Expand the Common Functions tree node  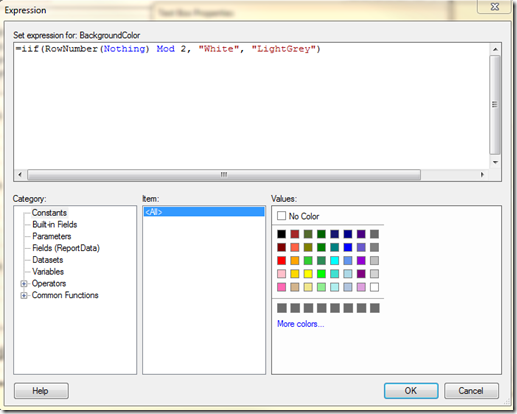click(24, 295)
